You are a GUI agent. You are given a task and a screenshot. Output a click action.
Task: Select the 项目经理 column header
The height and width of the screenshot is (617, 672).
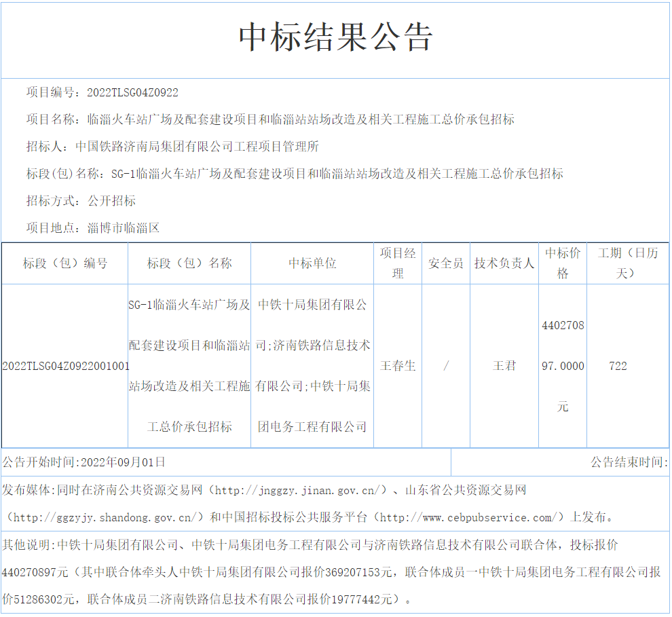[398, 263]
